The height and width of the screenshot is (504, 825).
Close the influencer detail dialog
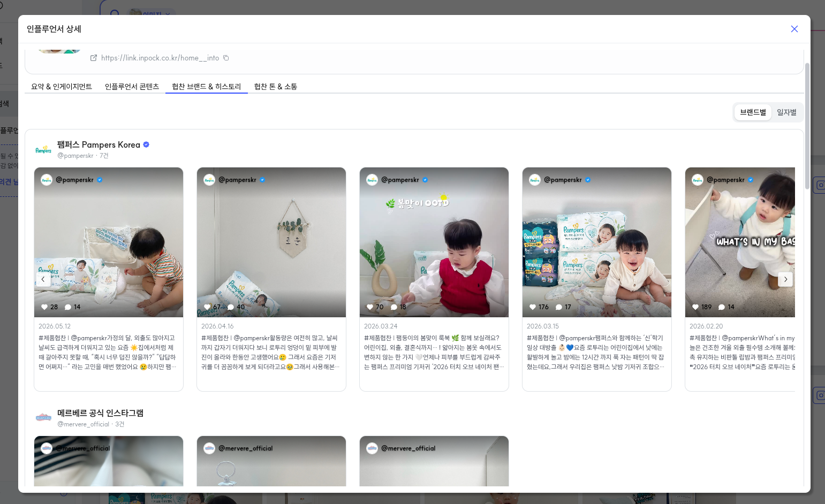pos(794,29)
